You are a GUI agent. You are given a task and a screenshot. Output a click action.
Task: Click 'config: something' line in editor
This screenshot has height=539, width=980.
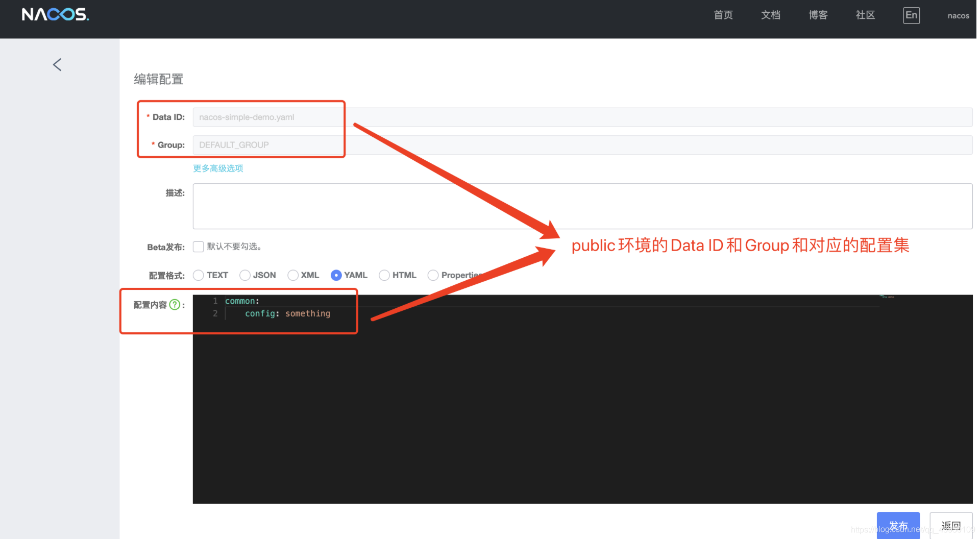pos(287,313)
